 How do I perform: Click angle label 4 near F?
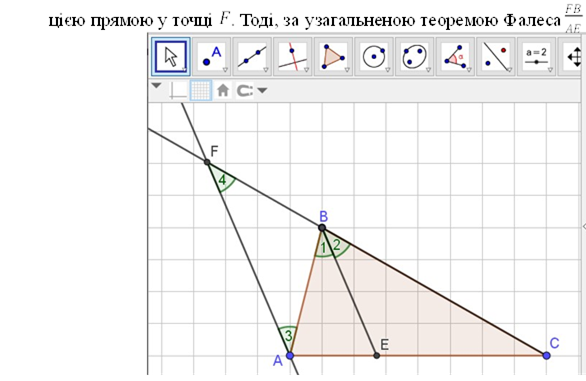[x=222, y=181]
